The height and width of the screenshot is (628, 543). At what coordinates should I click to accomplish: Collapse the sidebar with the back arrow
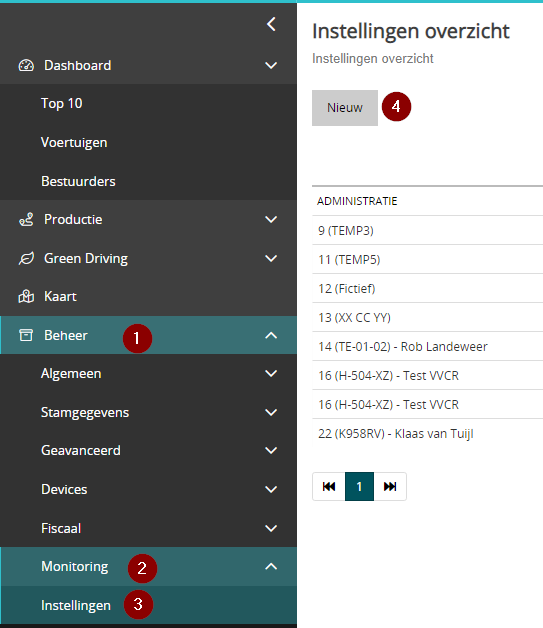(x=271, y=24)
